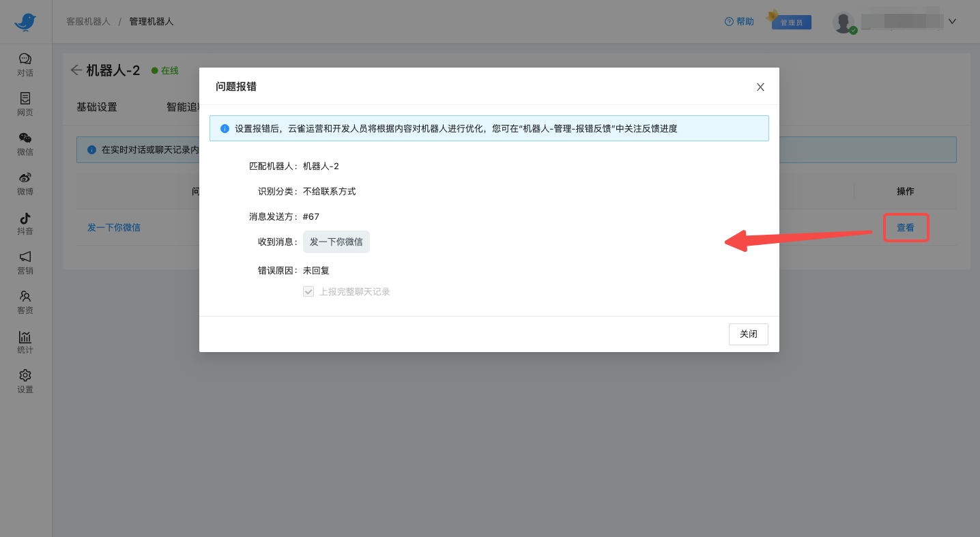This screenshot has height=537, width=980.
Task: Open the 营销 marketing section
Action: 25,263
